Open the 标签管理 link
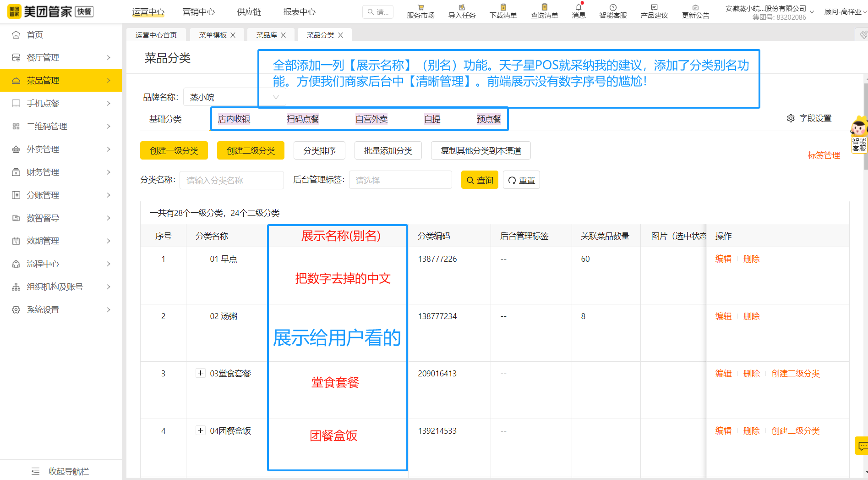This screenshot has width=868, height=480. 824,155
